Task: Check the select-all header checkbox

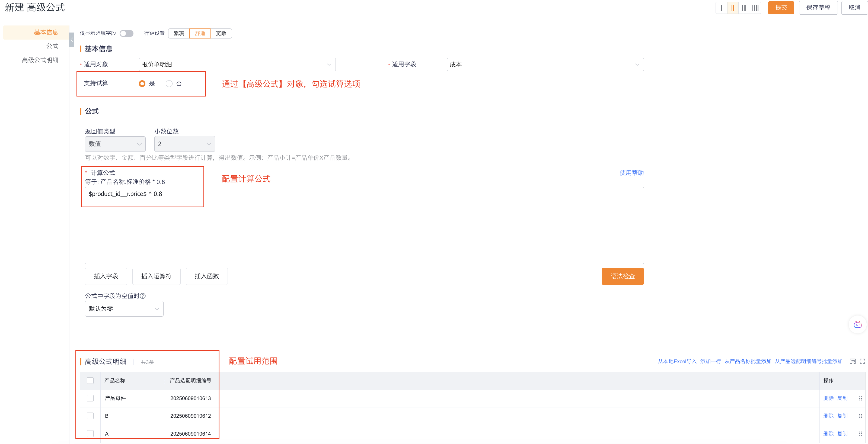Action: click(90, 380)
